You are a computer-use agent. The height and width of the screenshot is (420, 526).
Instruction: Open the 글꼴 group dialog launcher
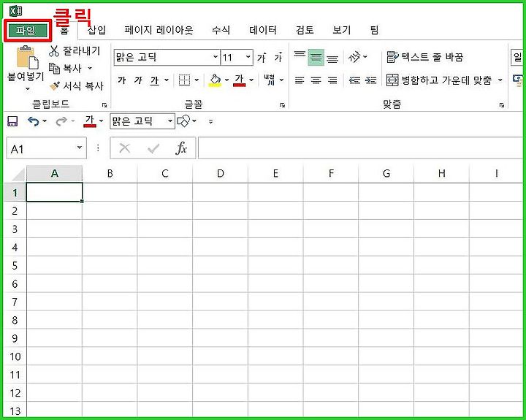pos(283,105)
